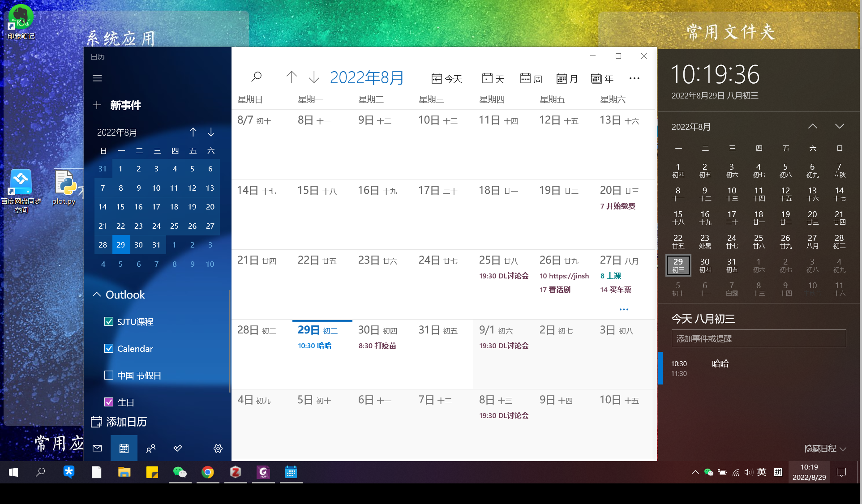Click the search magnifier in Calendar toolbar
The width and height of the screenshot is (862, 504).
click(257, 77)
